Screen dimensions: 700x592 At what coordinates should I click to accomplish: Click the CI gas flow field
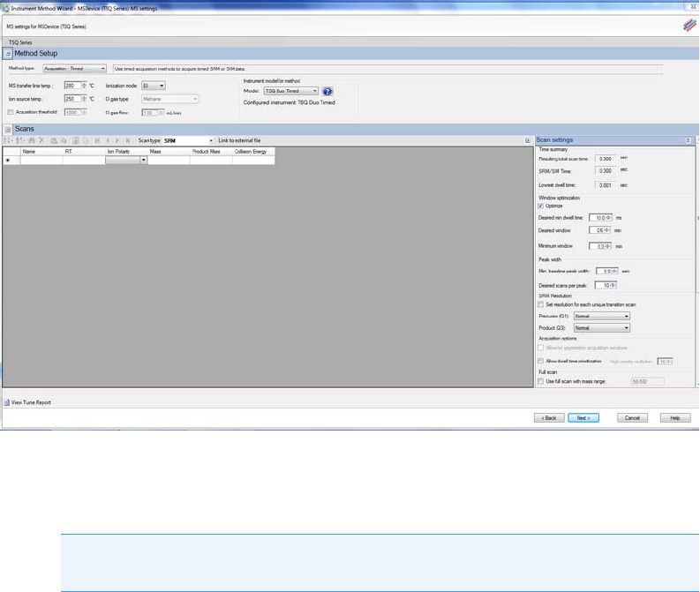tap(153, 113)
